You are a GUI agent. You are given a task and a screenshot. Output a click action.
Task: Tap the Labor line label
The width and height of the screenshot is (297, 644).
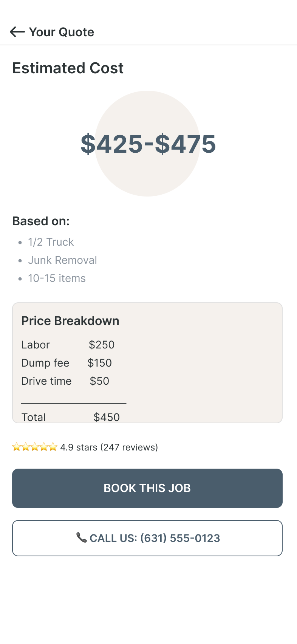(36, 345)
